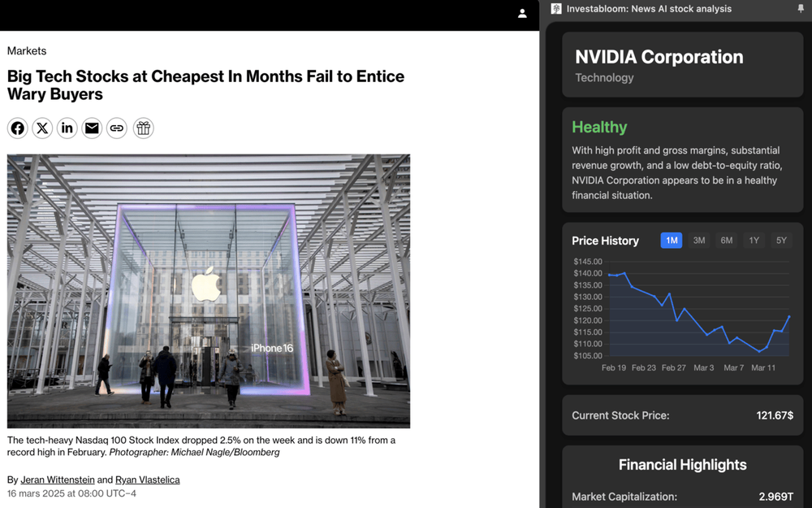Image resolution: width=812 pixels, height=508 pixels.
Task: Share article on LinkedIn
Action: (x=67, y=128)
